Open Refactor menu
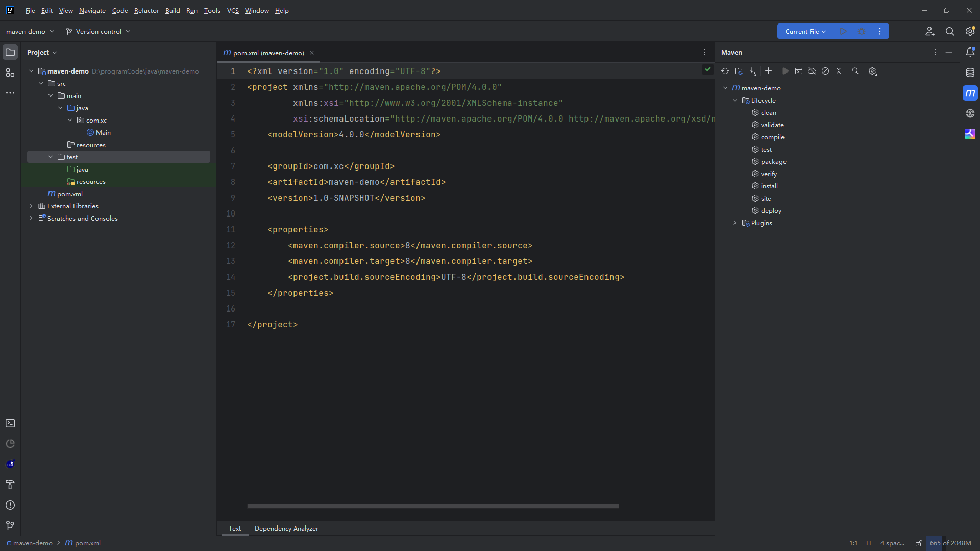Screen dimensions: 980x551 coord(146,10)
